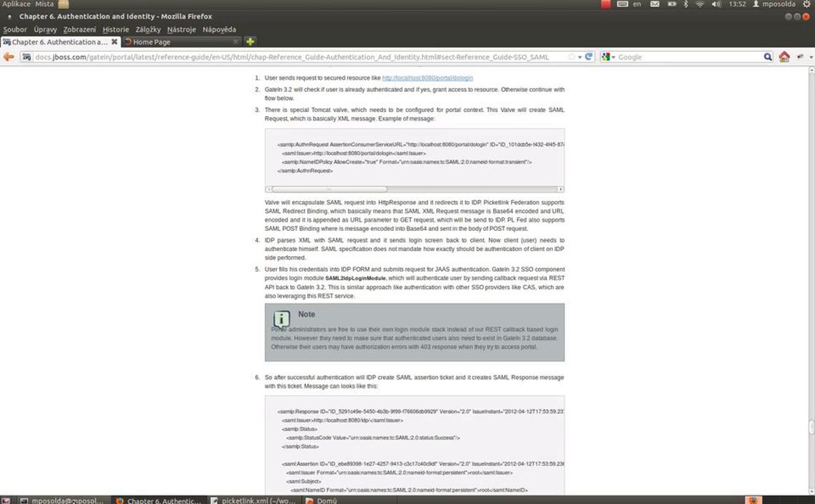
Task: Open the Nápověda menu
Action: coord(219,30)
